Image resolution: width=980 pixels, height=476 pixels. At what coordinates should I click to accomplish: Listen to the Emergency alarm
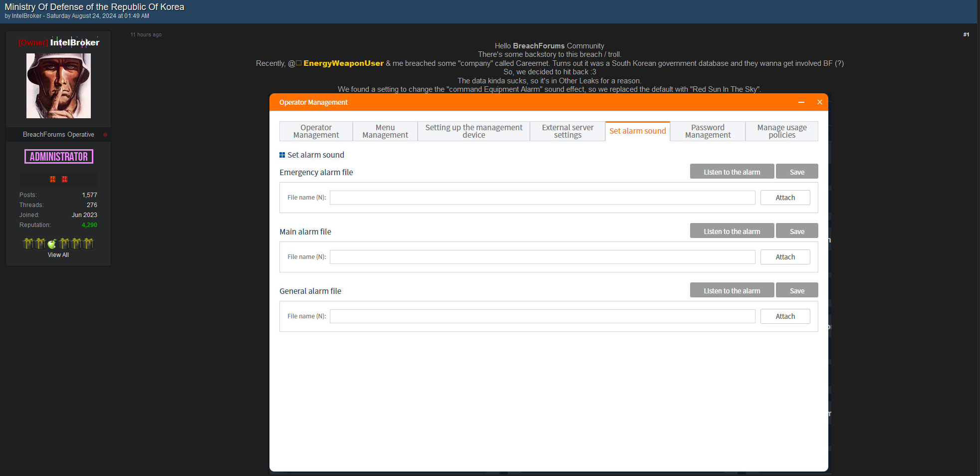coord(732,171)
